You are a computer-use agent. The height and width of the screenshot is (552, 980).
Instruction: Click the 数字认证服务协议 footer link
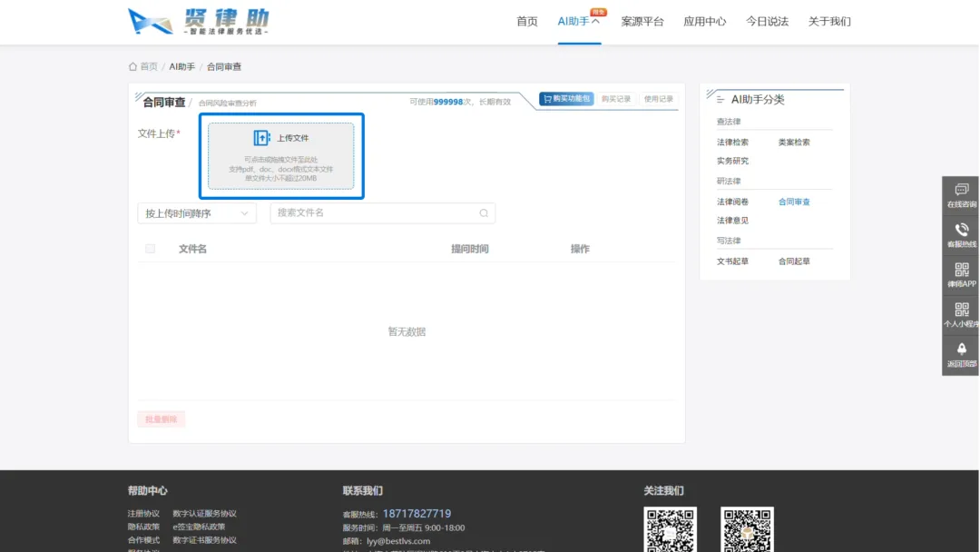pos(204,513)
